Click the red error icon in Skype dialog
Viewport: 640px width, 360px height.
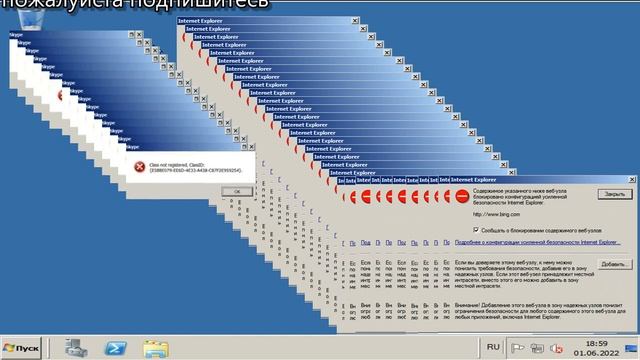coord(140,167)
